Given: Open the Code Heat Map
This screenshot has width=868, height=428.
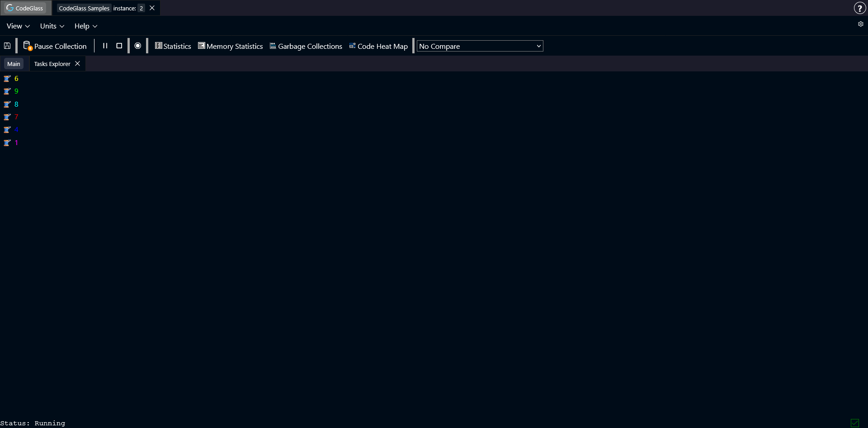Looking at the screenshot, I should (x=378, y=46).
